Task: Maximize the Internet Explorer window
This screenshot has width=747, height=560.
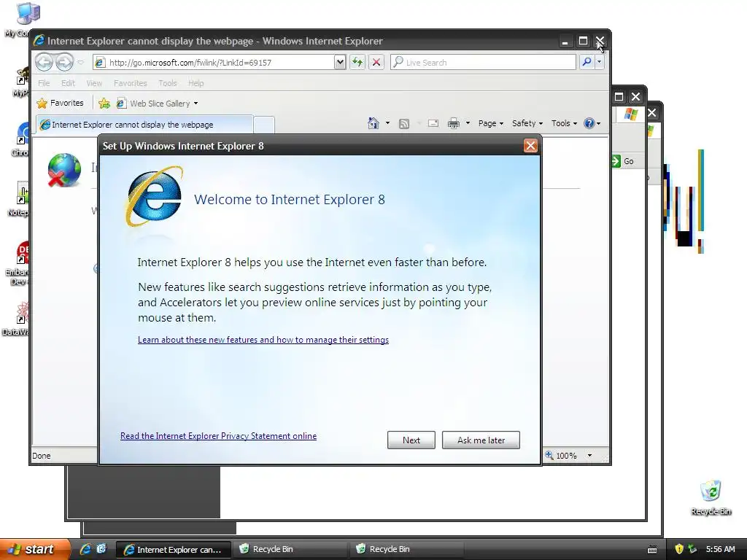Action: click(x=583, y=41)
